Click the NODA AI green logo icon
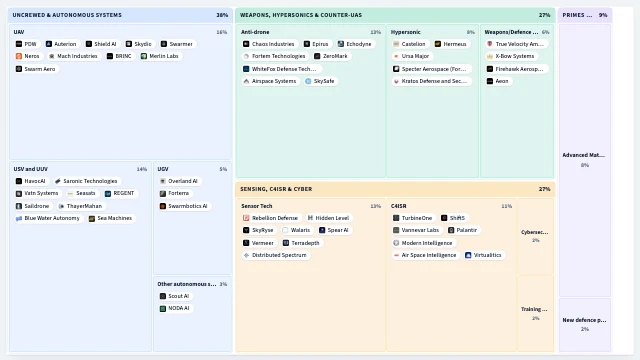The width and height of the screenshot is (640, 360). coord(163,309)
